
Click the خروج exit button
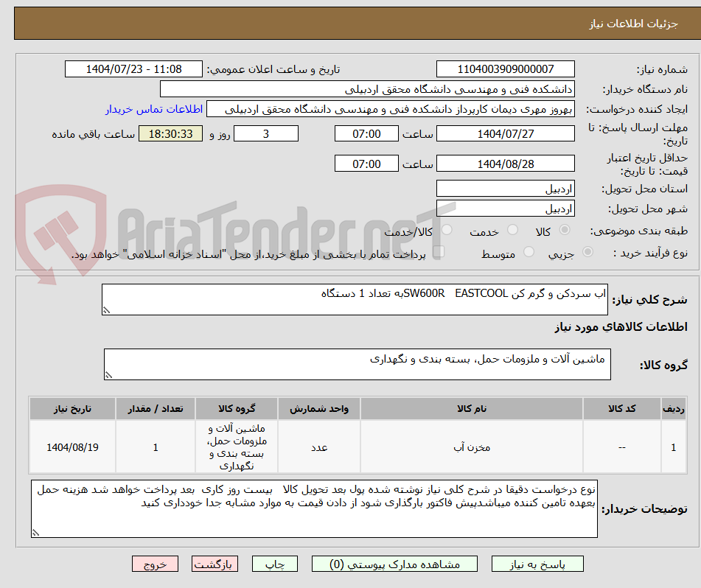[x=155, y=563]
